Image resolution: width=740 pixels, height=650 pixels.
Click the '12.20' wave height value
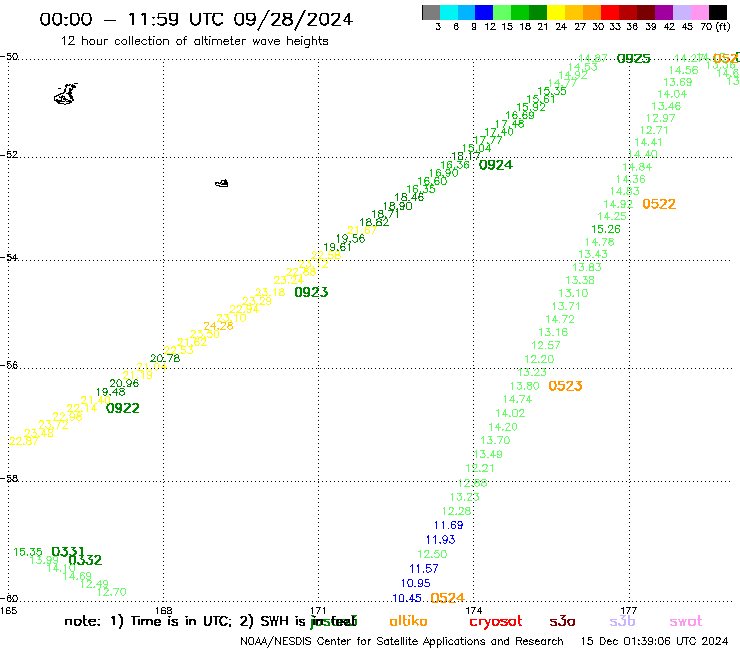tap(539, 359)
